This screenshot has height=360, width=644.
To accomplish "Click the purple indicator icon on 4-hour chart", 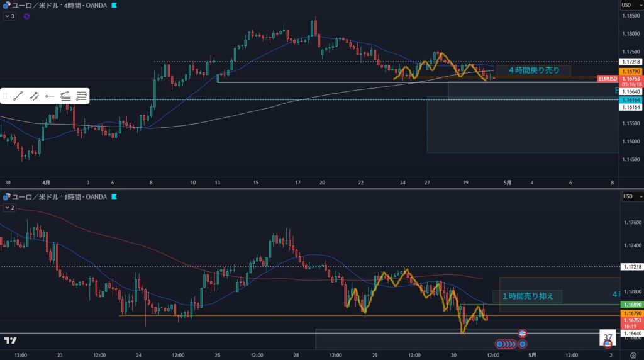I will click(26, 16).
